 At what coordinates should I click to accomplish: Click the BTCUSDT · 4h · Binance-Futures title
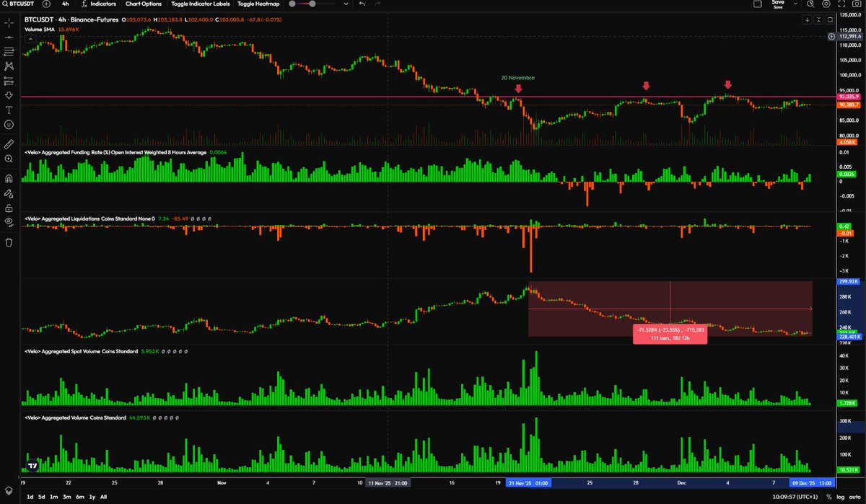72,21
